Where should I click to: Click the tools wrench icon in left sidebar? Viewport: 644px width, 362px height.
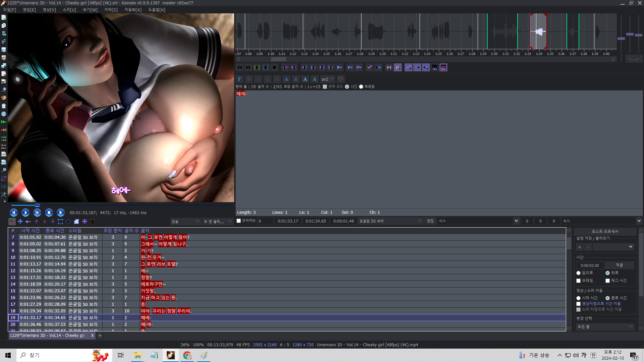(4, 194)
